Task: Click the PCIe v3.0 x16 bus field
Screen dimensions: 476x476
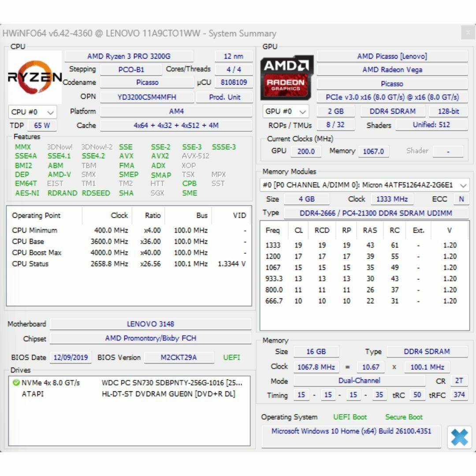Action: pos(392,97)
